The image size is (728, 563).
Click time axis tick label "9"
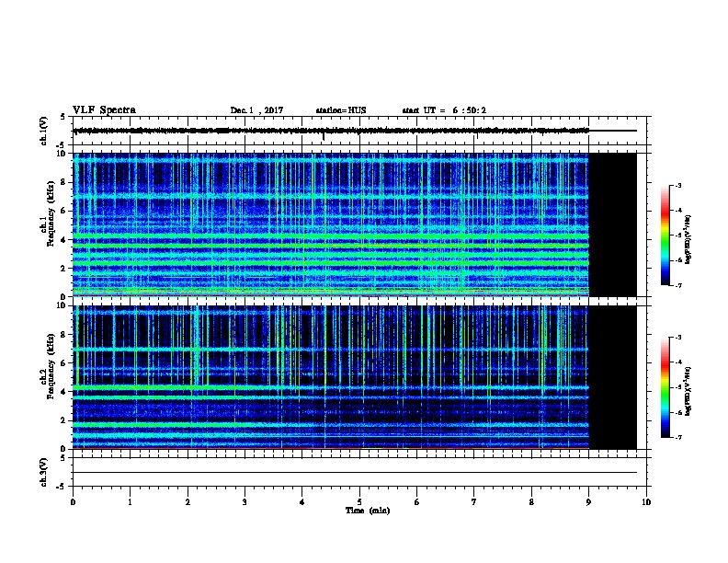[x=588, y=502]
